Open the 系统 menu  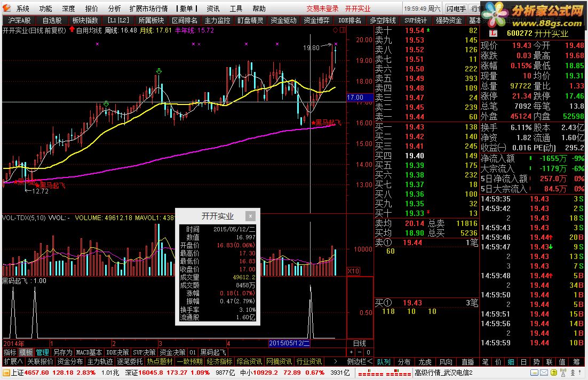[22, 9]
